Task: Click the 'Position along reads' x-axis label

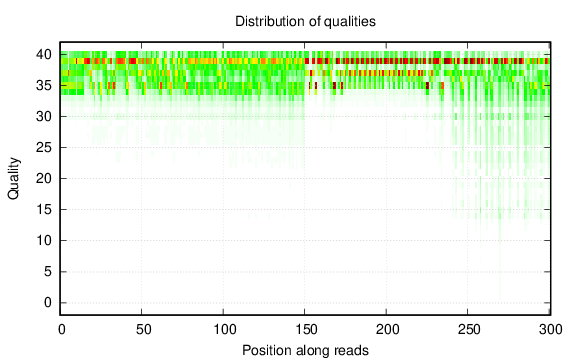Action: [x=305, y=350]
